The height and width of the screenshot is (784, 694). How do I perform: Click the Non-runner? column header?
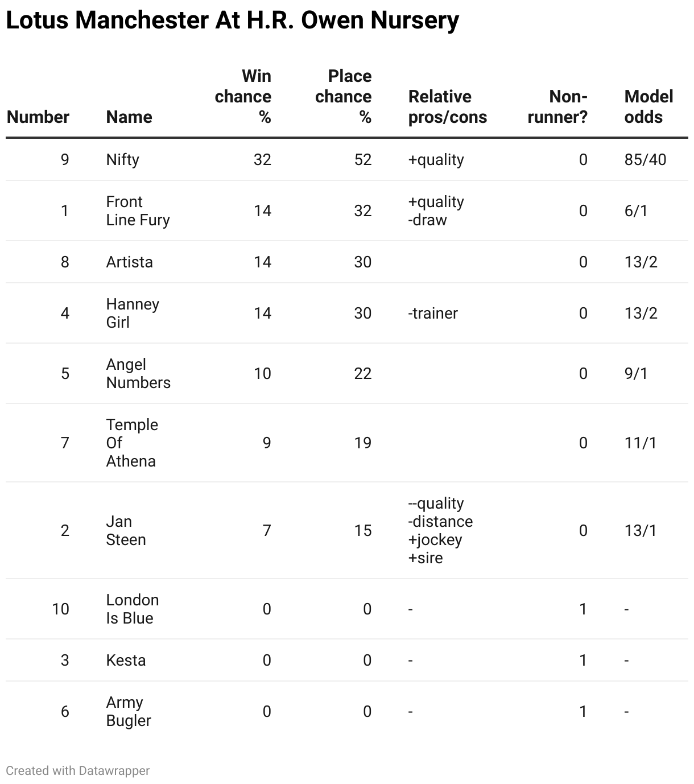click(x=557, y=107)
